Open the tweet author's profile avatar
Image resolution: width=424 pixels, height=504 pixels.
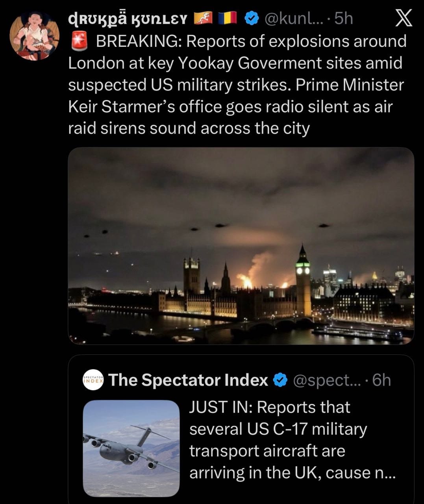(x=35, y=36)
